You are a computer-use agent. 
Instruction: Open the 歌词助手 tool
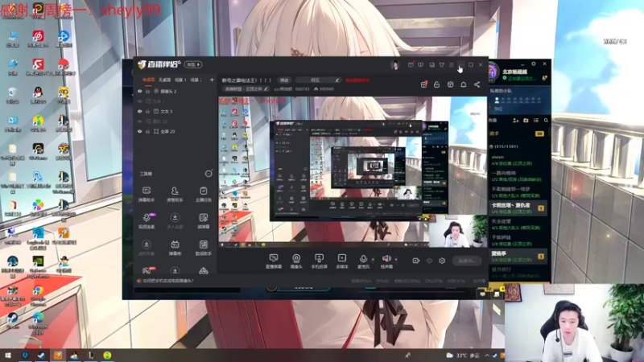(x=204, y=248)
